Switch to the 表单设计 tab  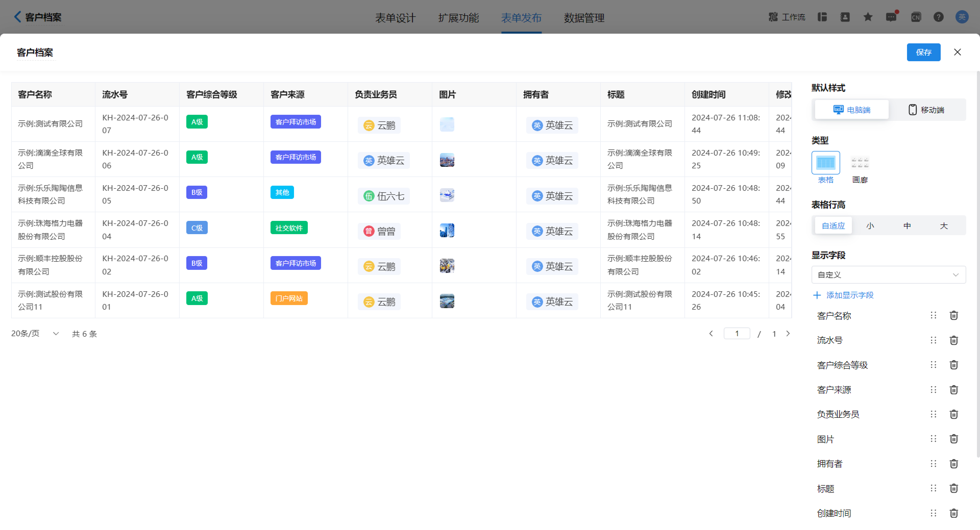395,18
